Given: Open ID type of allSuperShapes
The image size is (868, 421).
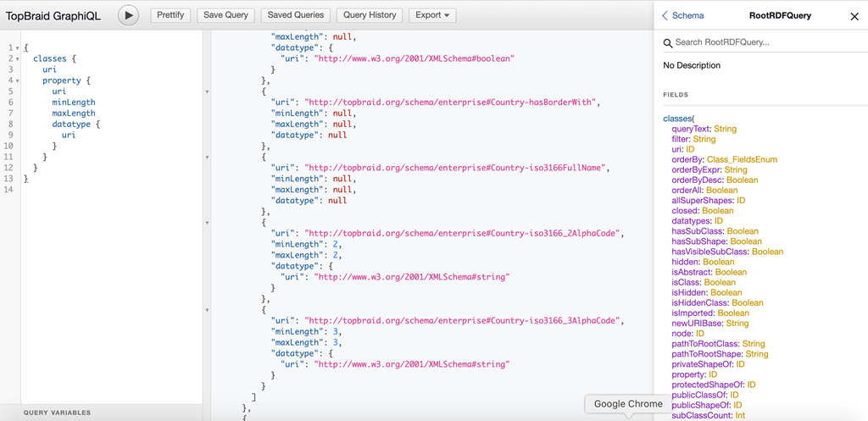Looking at the screenshot, I should tap(741, 200).
